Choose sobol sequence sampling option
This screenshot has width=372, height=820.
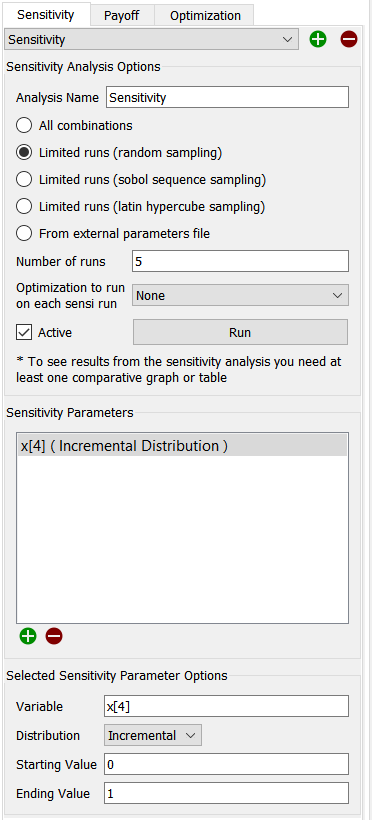pos(24,179)
